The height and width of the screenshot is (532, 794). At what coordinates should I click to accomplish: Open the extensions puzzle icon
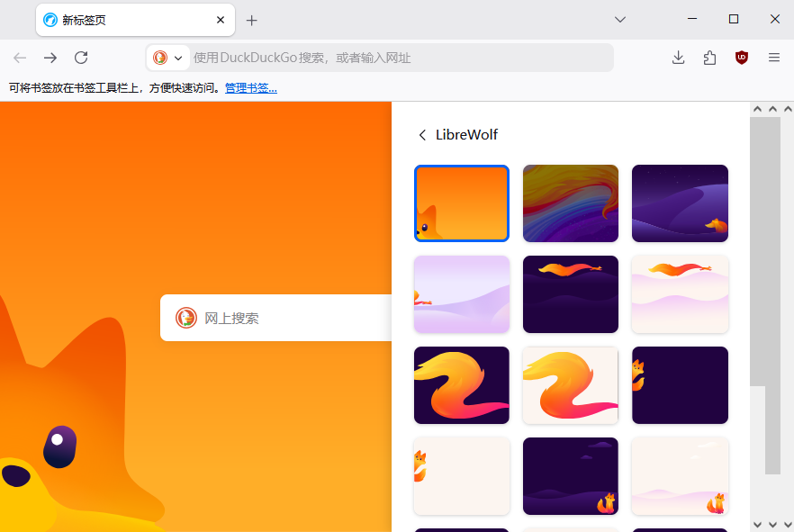pos(709,58)
